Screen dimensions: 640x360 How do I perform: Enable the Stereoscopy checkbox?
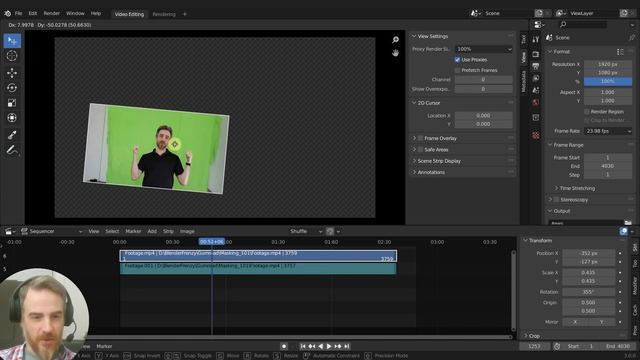pos(556,200)
